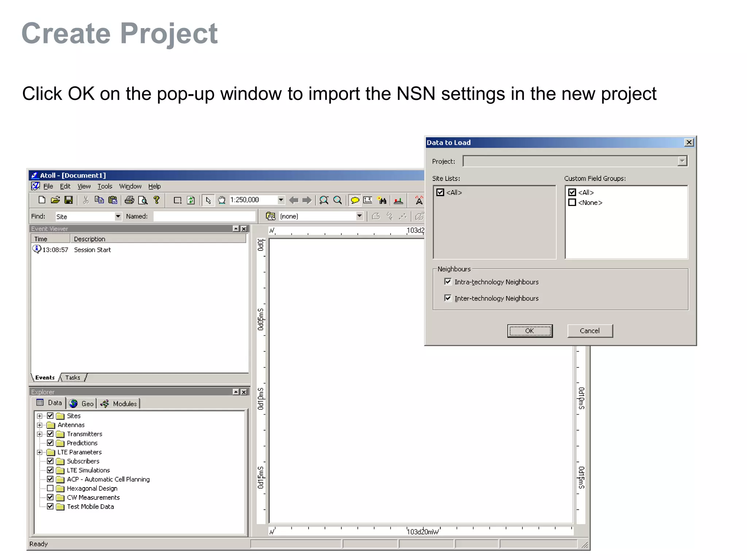Click the yellow help question mark icon
This screenshot has height=560, width=747.
[x=156, y=200]
